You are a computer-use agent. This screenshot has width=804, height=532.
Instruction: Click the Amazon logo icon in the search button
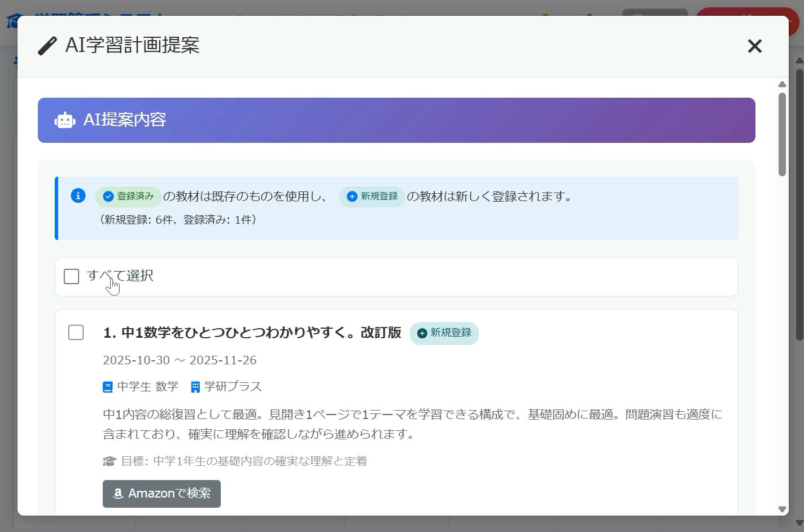click(x=118, y=494)
